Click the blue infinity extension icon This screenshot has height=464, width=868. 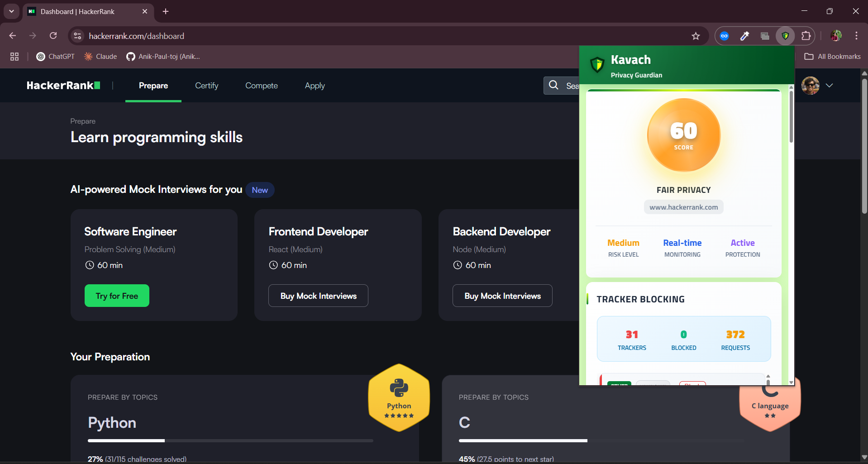725,36
